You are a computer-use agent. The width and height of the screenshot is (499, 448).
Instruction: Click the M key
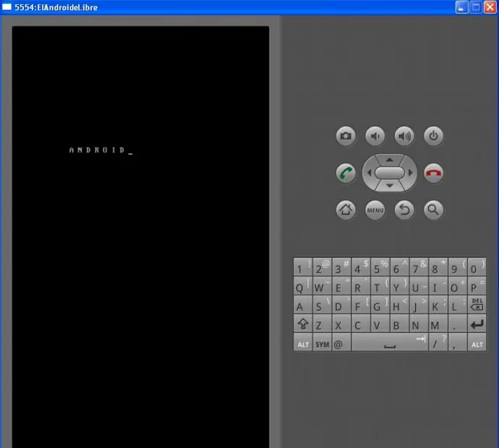click(x=438, y=324)
